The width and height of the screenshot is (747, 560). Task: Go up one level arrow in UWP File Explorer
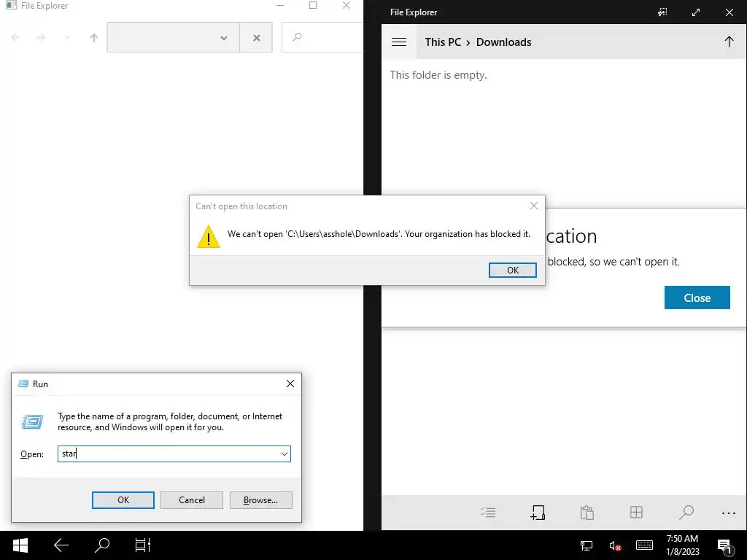tap(729, 42)
